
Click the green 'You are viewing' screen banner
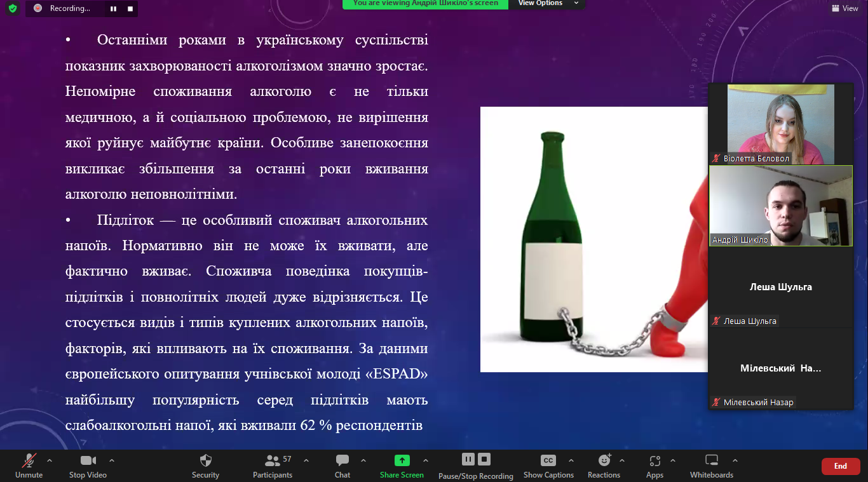425,4
